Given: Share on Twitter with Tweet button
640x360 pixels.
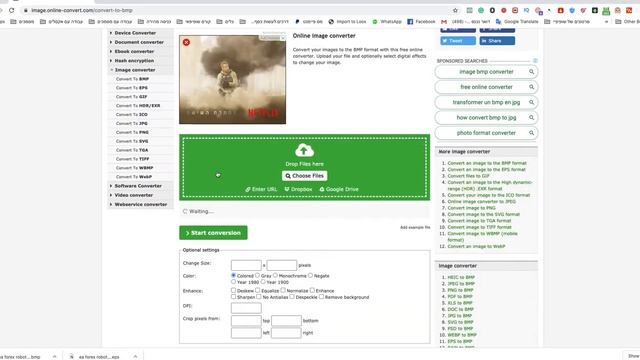Looking at the screenshot, I should pos(458,41).
